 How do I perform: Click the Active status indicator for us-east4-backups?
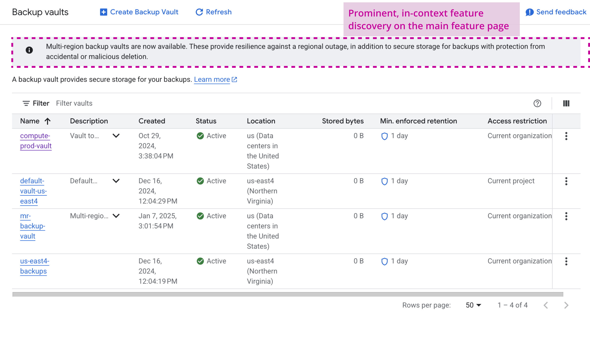pyautogui.click(x=200, y=261)
